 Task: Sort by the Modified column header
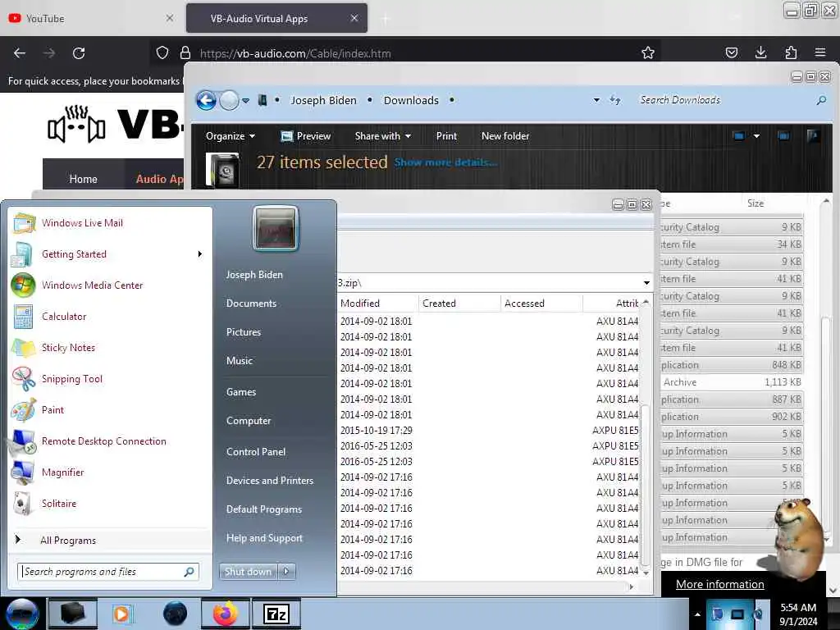(x=377, y=304)
